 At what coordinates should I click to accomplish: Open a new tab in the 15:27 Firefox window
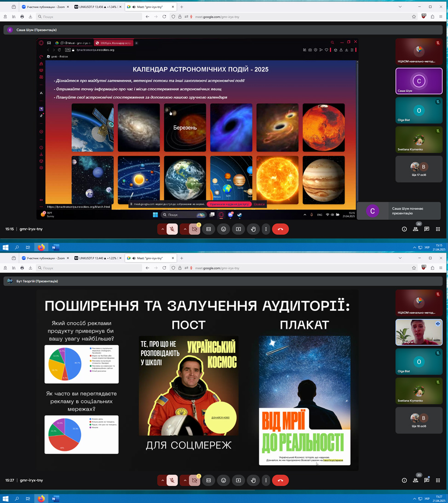[x=182, y=258]
